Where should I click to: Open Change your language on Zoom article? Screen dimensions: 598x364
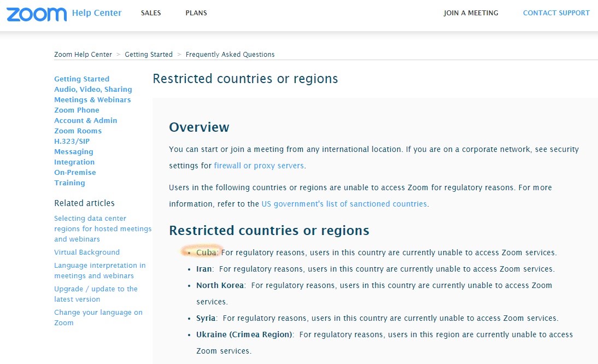point(98,318)
